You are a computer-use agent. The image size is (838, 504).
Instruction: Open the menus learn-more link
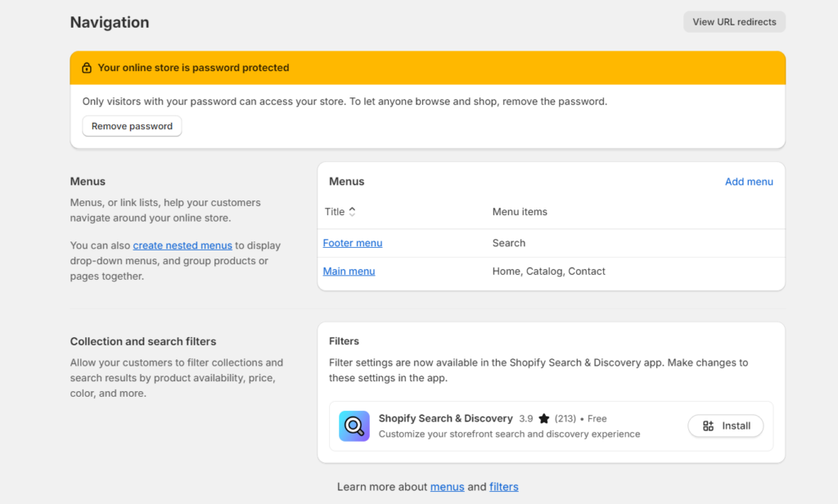point(447,486)
